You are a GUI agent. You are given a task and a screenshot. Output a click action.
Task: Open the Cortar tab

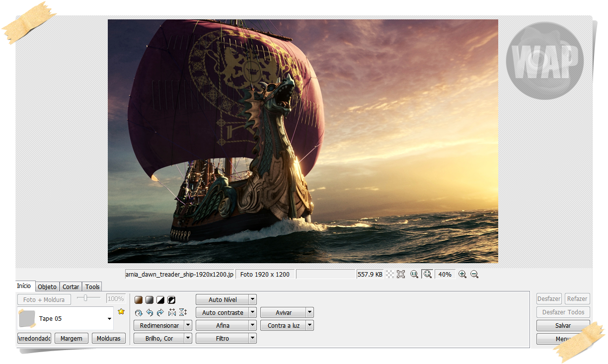pos(71,287)
